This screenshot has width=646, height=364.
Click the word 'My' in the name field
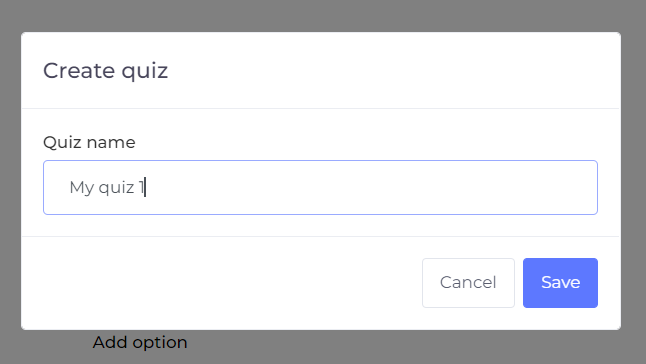82,188
